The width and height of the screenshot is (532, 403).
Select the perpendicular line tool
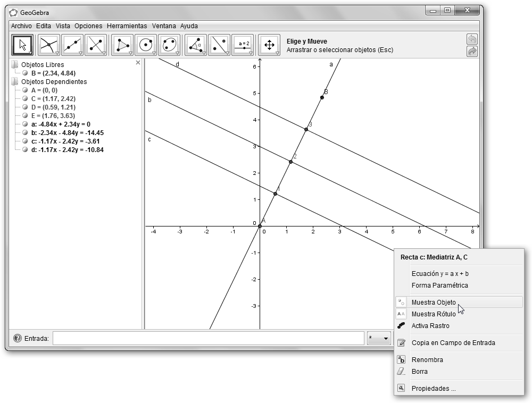click(x=96, y=45)
